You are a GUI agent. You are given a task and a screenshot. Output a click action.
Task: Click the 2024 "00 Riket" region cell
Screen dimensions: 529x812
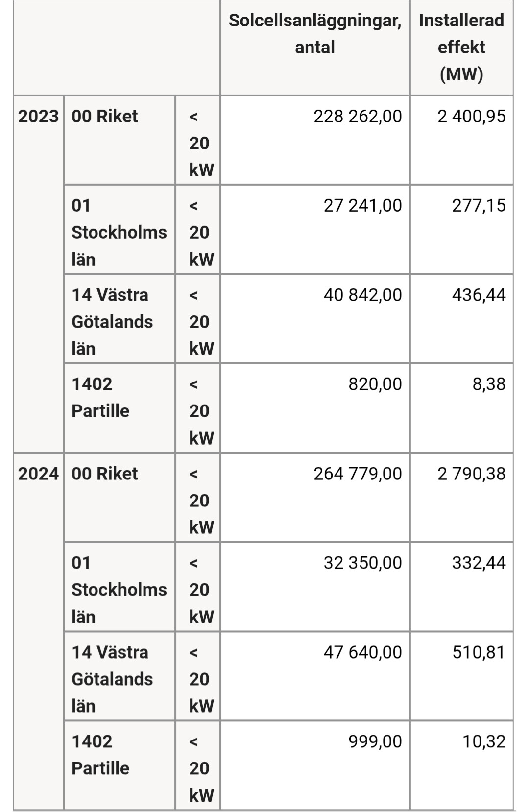tap(105, 474)
